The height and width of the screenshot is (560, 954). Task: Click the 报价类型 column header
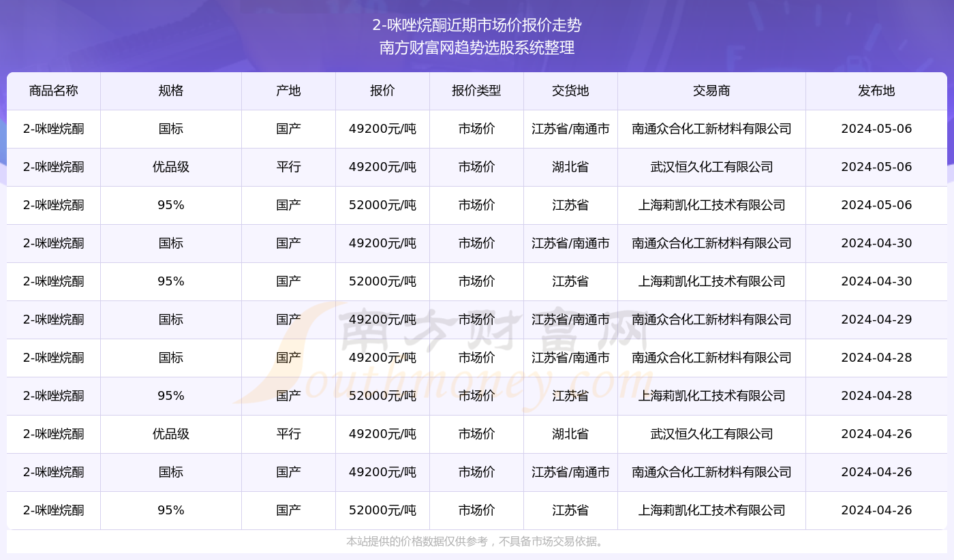point(476,91)
